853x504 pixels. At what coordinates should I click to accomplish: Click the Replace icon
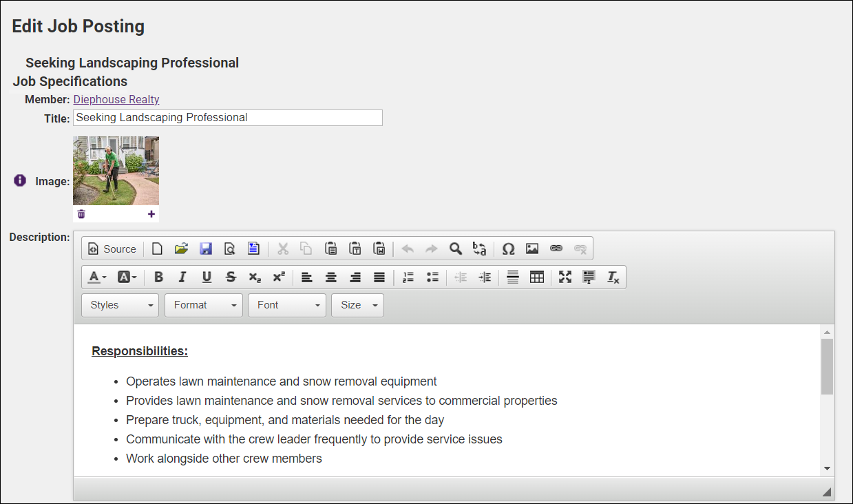click(x=480, y=249)
